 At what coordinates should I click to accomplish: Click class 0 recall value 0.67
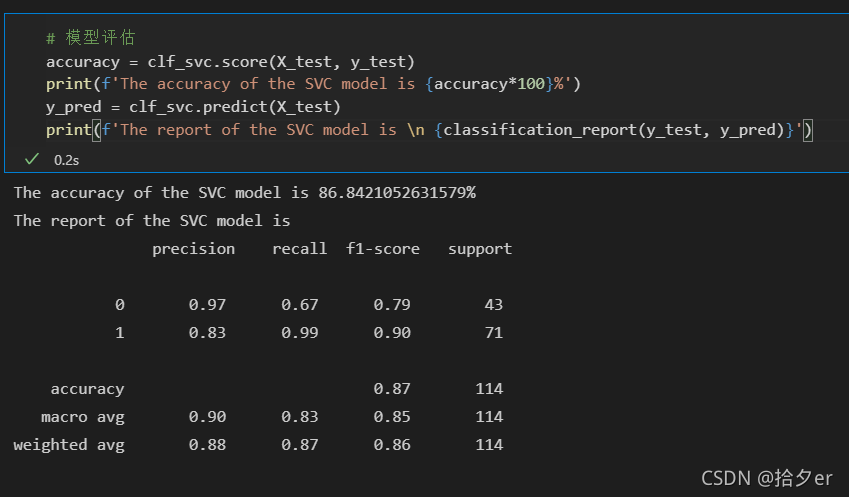pyautogui.click(x=299, y=305)
